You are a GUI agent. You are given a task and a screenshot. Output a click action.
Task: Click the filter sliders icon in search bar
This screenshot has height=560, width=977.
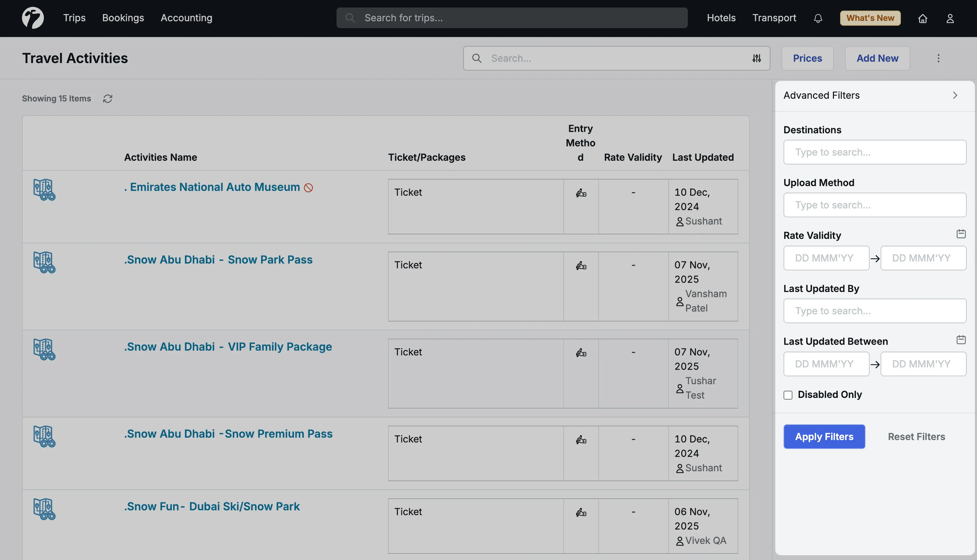pyautogui.click(x=756, y=58)
